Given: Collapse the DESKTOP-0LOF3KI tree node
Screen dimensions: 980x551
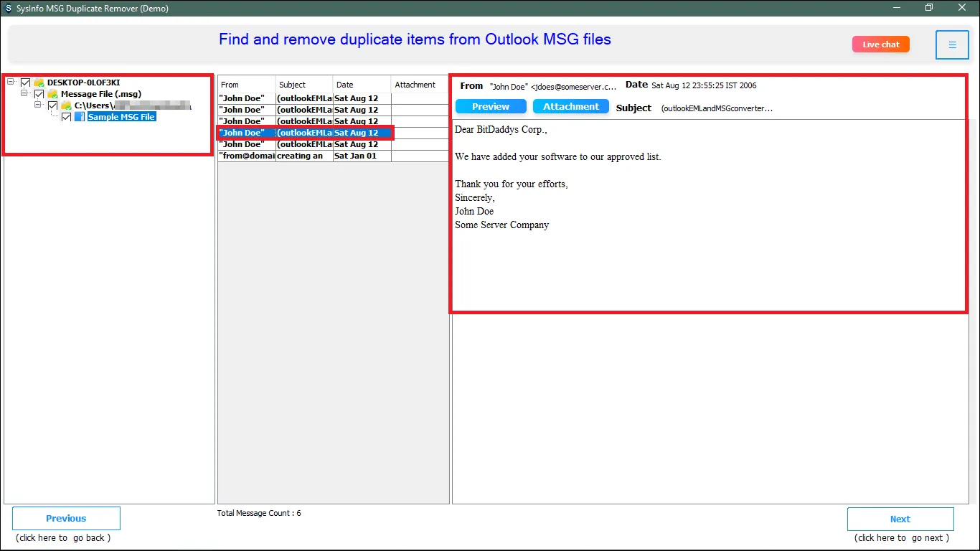Looking at the screenshot, I should (11, 82).
